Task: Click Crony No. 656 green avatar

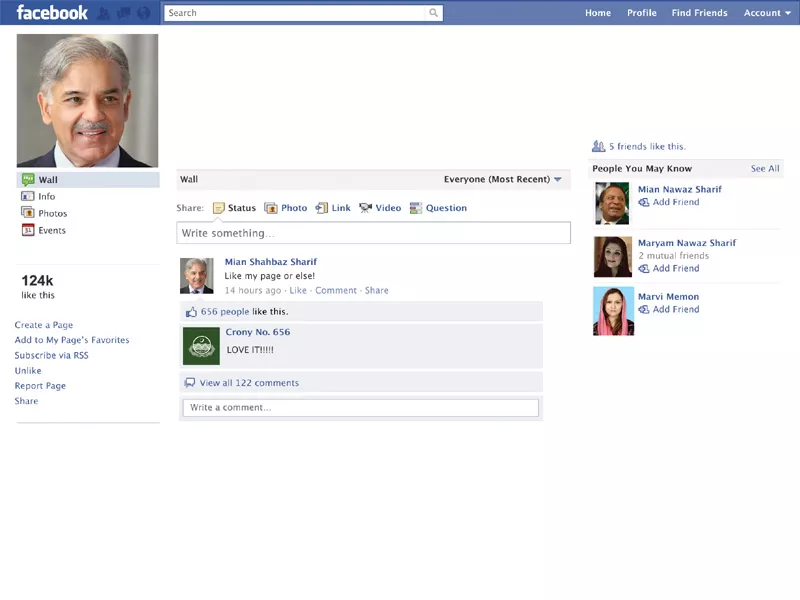Action: point(201,346)
